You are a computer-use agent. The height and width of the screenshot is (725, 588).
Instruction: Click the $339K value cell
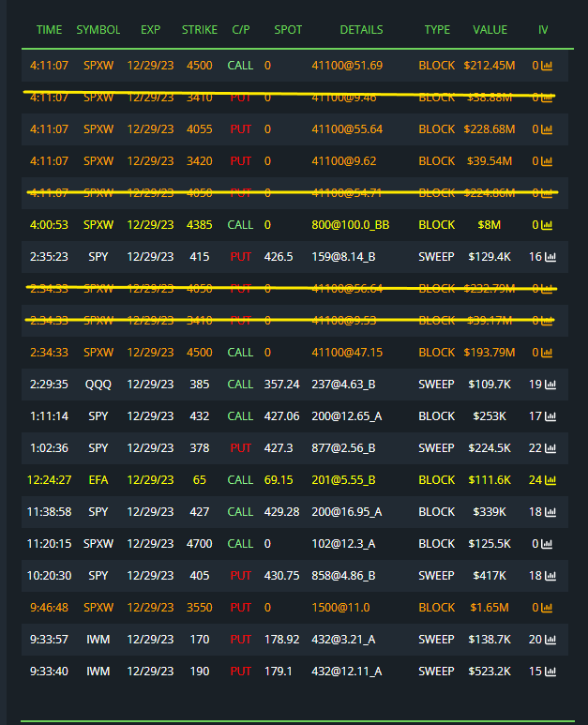coord(490,512)
